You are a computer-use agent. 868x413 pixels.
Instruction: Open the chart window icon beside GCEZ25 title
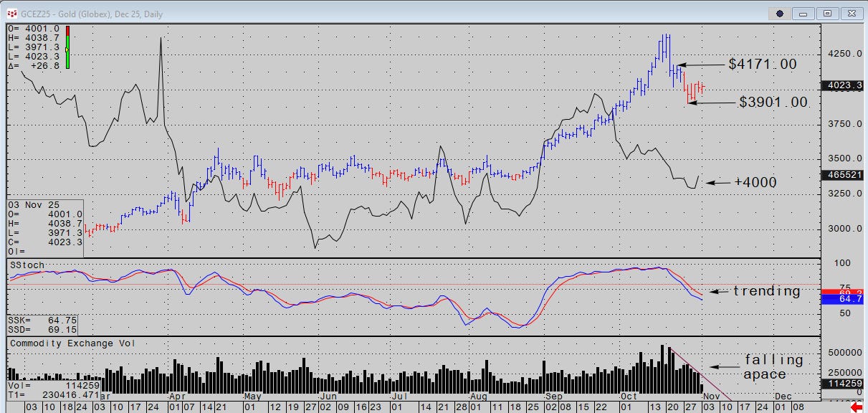(12, 12)
